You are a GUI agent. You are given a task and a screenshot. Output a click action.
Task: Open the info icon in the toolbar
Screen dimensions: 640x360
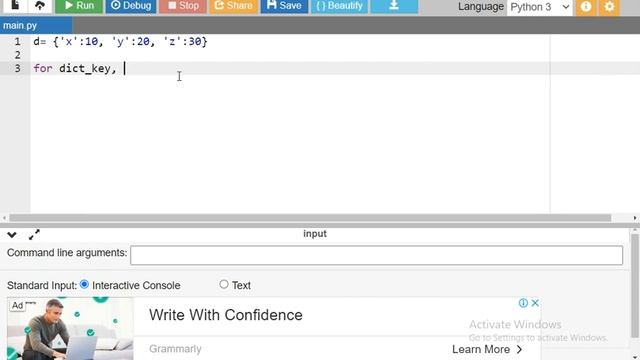(x=586, y=7)
